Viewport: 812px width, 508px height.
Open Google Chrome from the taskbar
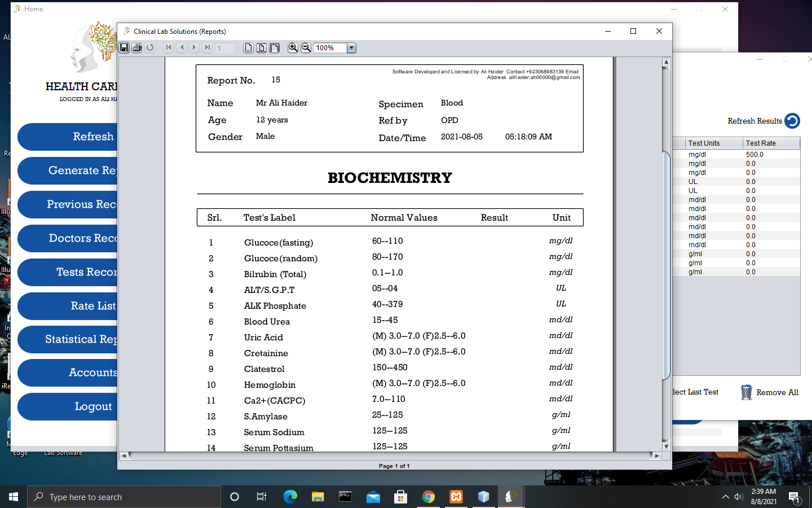click(x=429, y=497)
